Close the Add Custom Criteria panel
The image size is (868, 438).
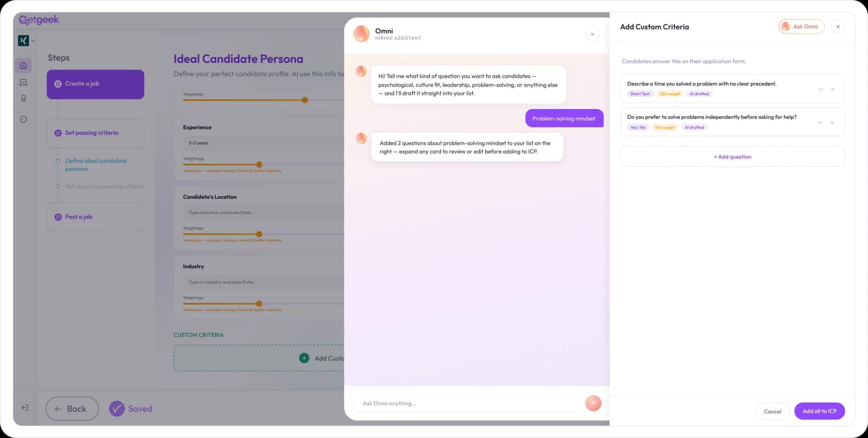pyautogui.click(x=838, y=27)
